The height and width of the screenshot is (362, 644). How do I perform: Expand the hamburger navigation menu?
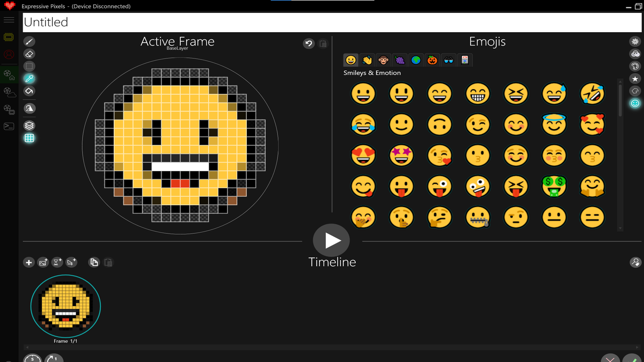pyautogui.click(x=9, y=20)
